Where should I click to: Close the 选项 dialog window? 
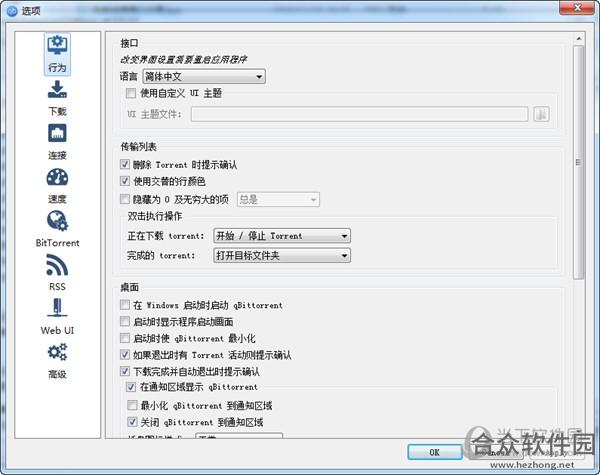click(x=579, y=8)
